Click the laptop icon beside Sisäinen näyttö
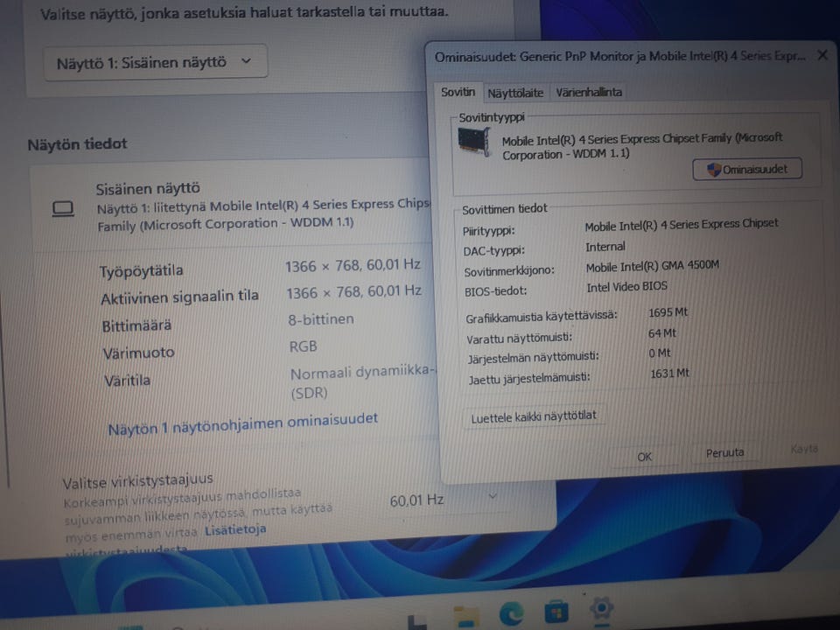 click(x=63, y=208)
